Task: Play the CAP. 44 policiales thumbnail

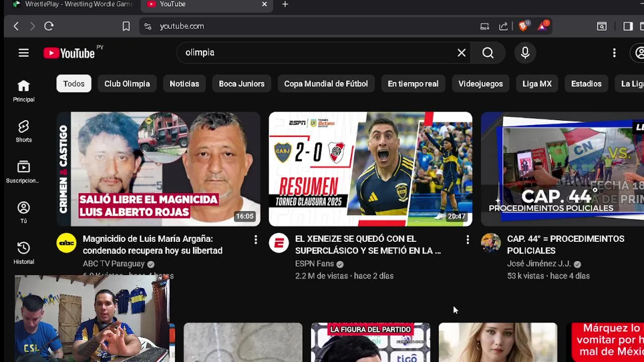Action: tap(562, 169)
